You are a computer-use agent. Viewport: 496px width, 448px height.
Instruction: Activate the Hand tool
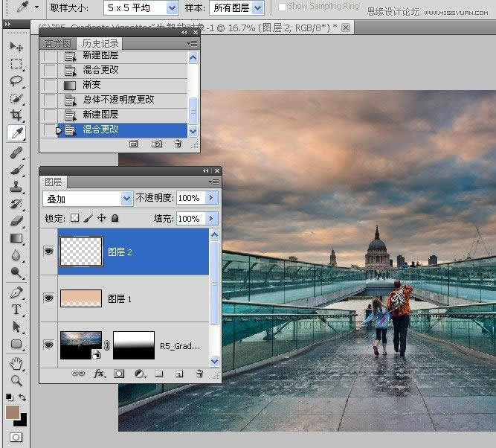click(16, 363)
